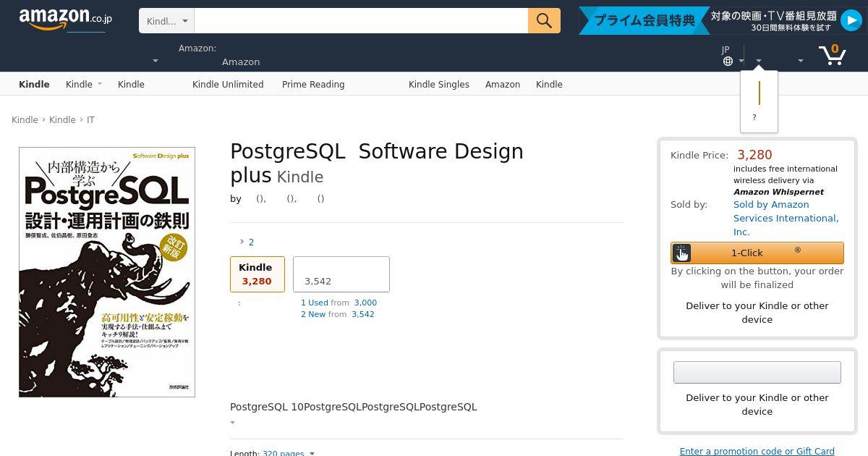This screenshot has height=456, width=868.
Task: Click the 320 pages length link
Action: coord(283,453)
